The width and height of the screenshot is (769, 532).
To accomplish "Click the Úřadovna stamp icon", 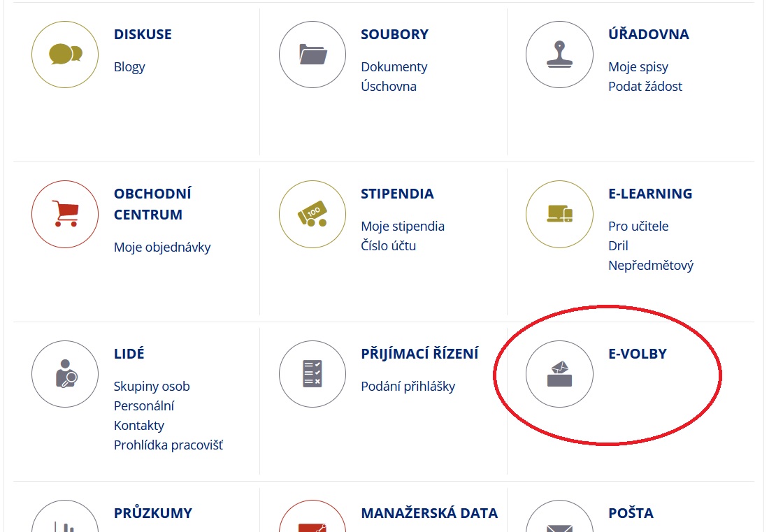I will coord(559,55).
